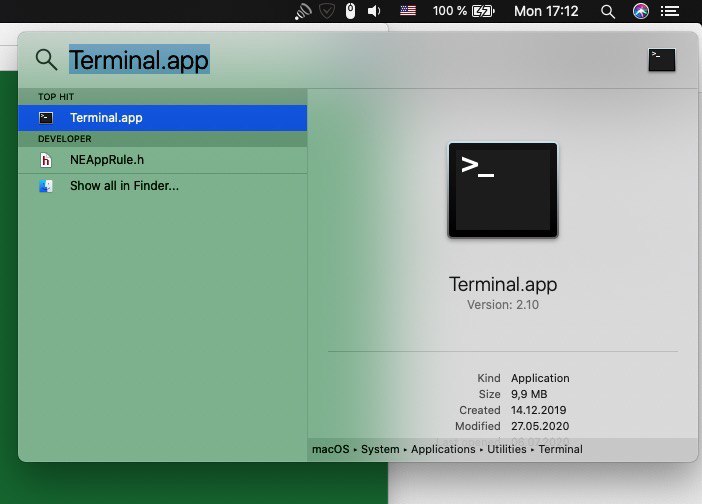Select the Terminal.app top hit result
Viewport: 702px width, 504px height.
163,118
